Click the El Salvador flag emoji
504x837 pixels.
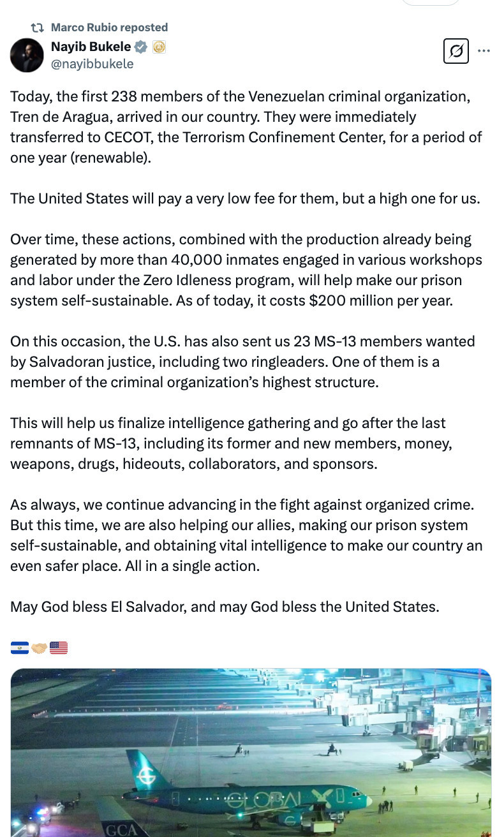(x=19, y=648)
